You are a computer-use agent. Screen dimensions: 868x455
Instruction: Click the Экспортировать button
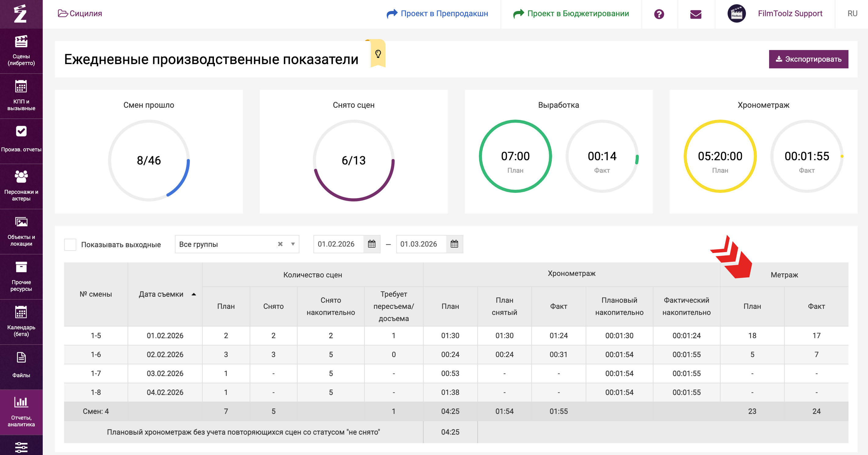point(808,59)
